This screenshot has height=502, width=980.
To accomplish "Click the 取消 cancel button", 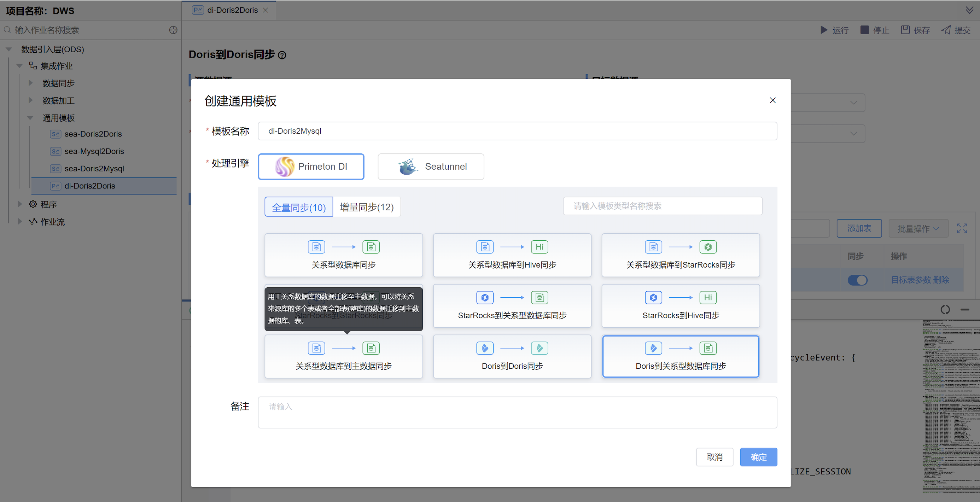I will pos(714,457).
